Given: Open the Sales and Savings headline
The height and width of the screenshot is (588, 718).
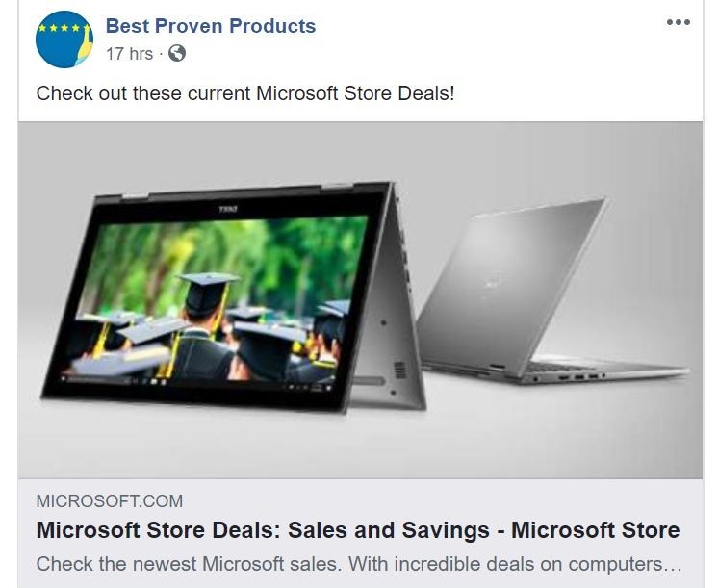Looking at the screenshot, I should coord(358,530).
